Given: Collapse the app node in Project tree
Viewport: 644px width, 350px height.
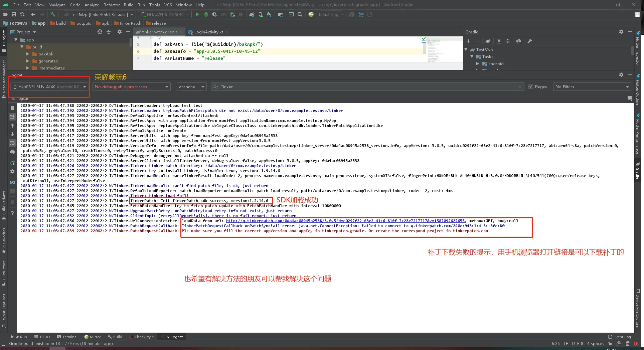Looking at the screenshot, I should point(16,40).
